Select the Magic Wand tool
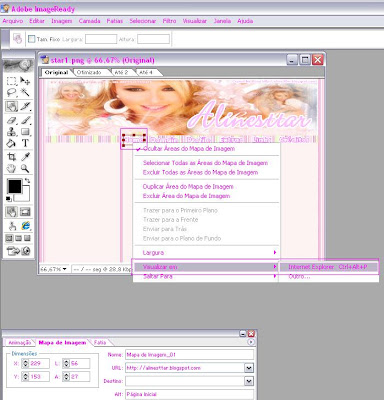The width and height of the screenshot is (384, 400). pyautogui.click(x=25, y=92)
